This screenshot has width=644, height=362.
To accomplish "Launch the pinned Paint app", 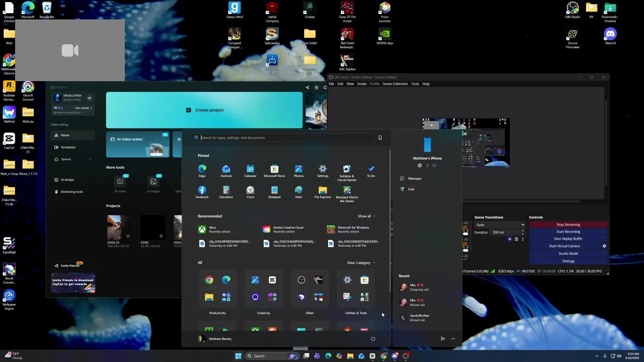I will (x=298, y=192).
